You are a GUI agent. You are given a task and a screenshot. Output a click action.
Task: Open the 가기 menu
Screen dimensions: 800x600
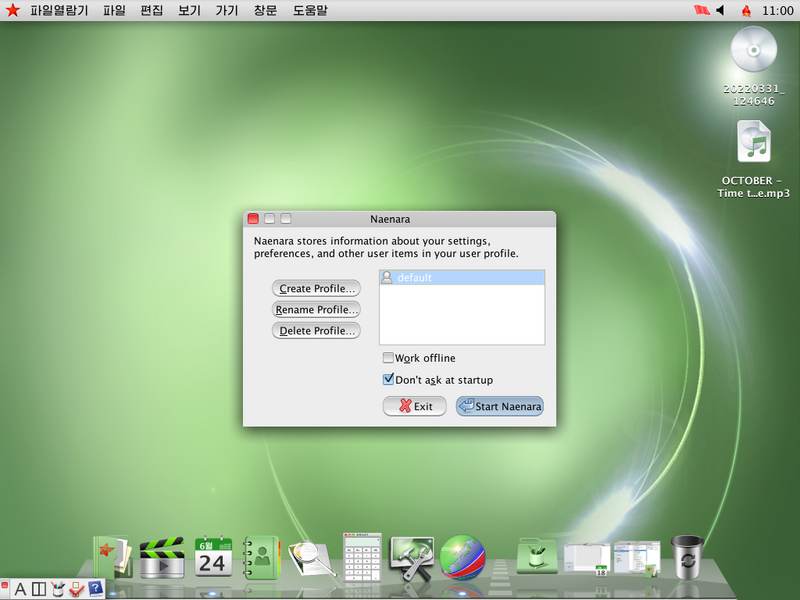(227, 10)
